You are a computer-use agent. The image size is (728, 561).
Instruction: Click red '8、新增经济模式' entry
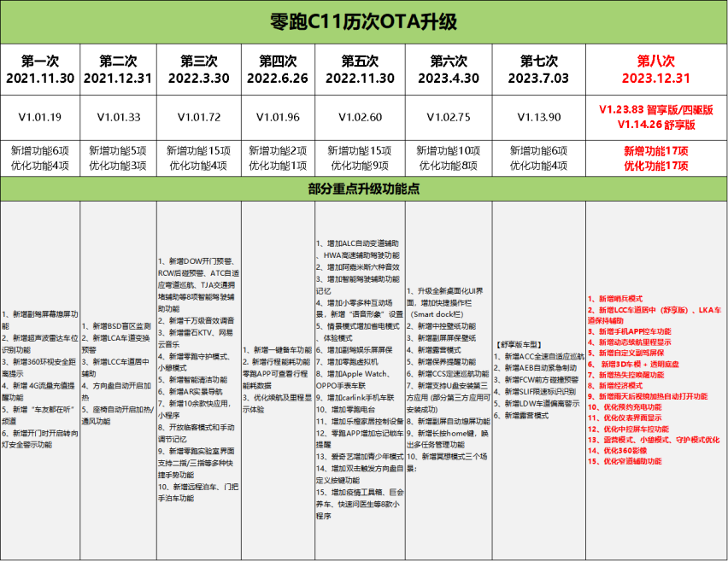[x=615, y=386]
